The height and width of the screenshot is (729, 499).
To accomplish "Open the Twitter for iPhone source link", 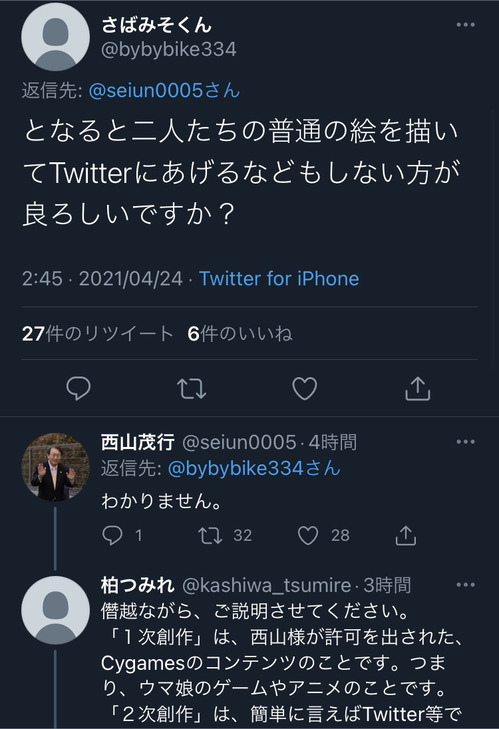I will pyautogui.click(x=279, y=278).
